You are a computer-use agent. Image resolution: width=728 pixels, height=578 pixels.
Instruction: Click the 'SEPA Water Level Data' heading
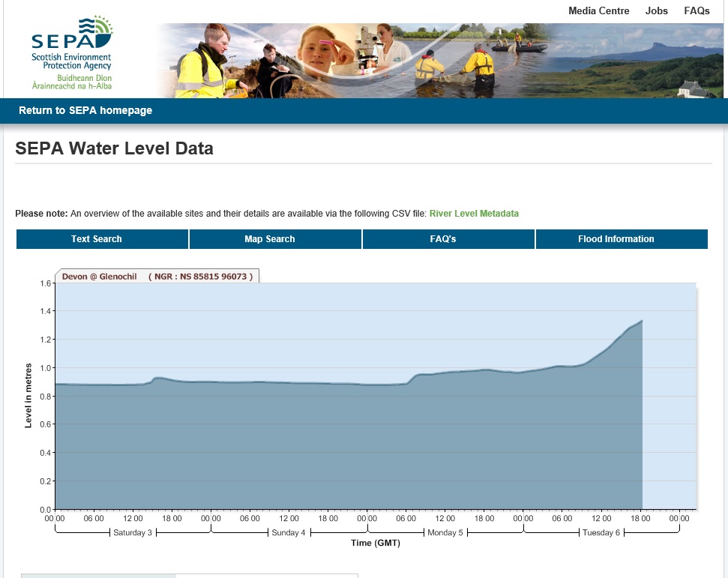114,148
